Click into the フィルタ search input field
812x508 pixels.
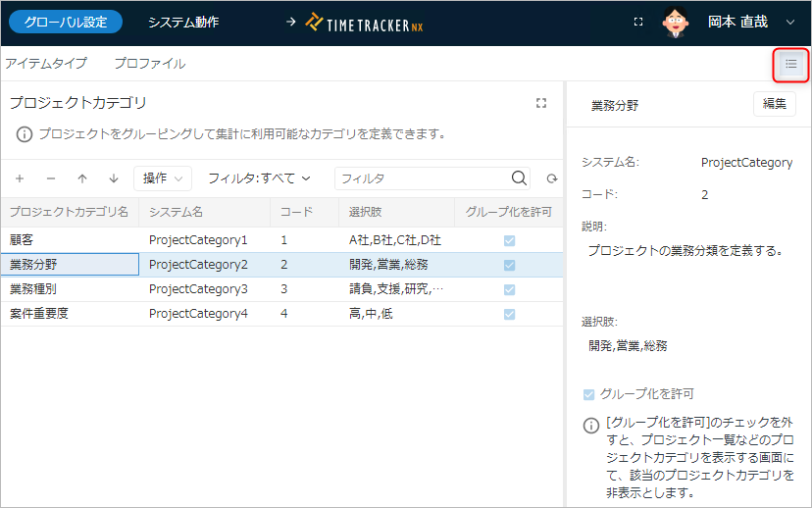pos(422,178)
